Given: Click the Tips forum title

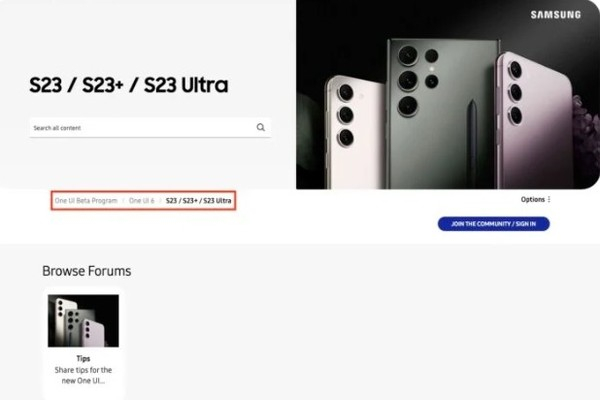Looking at the screenshot, I should click(x=83, y=359).
